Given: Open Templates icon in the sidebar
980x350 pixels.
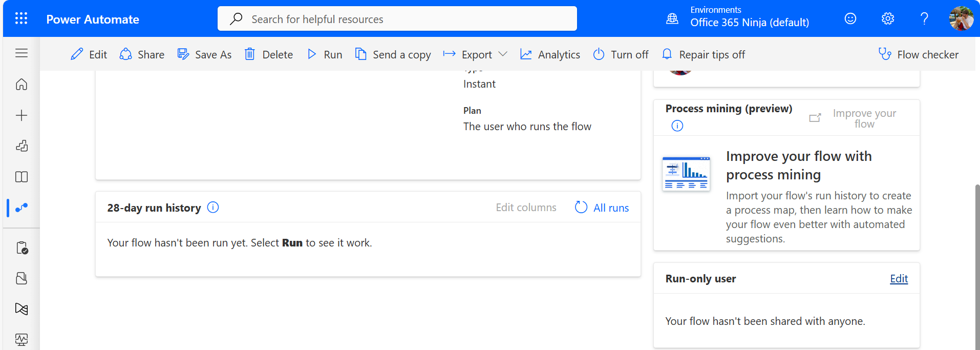Looking at the screenshot, I should 22,146.
